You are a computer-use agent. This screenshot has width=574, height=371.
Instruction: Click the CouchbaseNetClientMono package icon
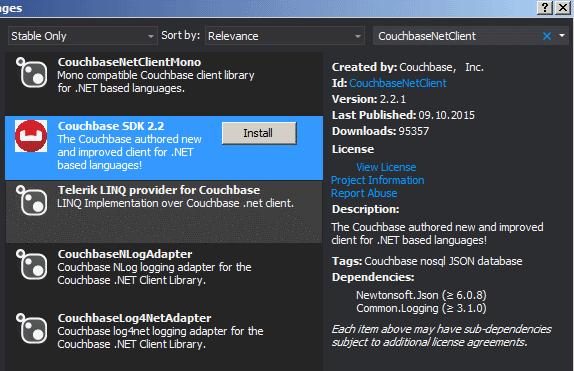31,73
